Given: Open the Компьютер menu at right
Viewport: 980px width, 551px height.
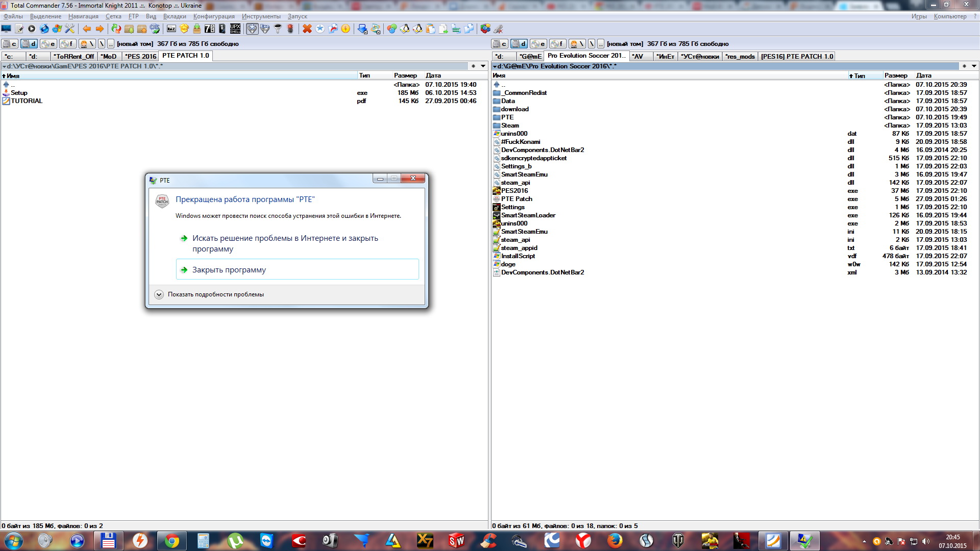Looking at the screenshot, I should coord(950,16).
